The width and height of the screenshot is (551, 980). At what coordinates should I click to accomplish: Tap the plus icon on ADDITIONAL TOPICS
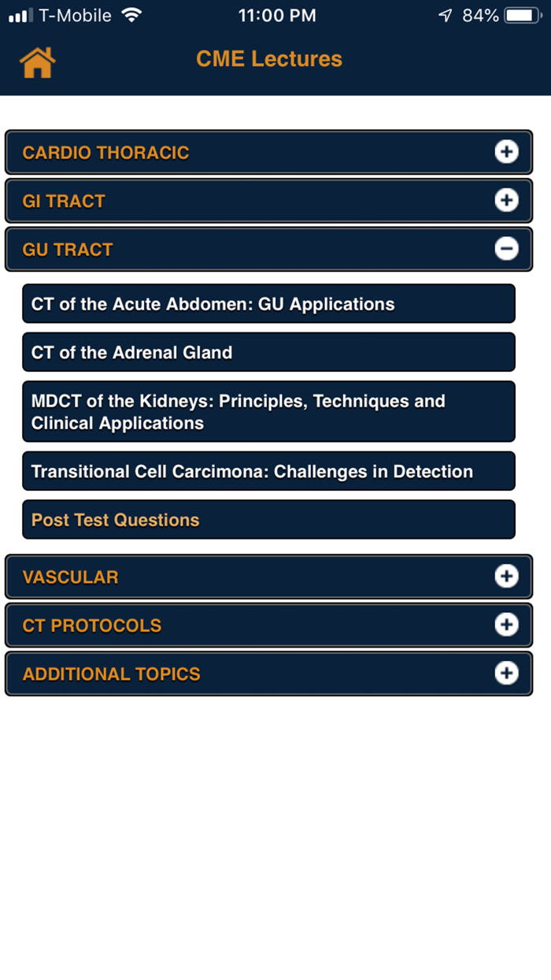pos(507,674)
